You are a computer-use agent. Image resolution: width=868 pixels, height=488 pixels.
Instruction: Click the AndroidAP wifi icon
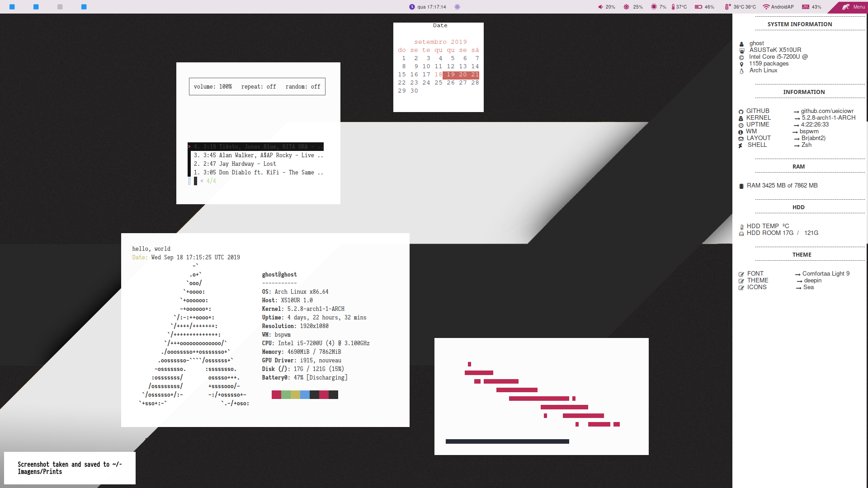coord(766,7)
